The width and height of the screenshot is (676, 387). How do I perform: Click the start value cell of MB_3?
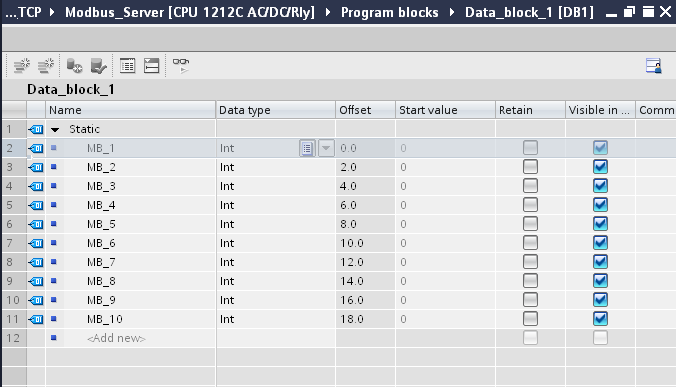445,186
